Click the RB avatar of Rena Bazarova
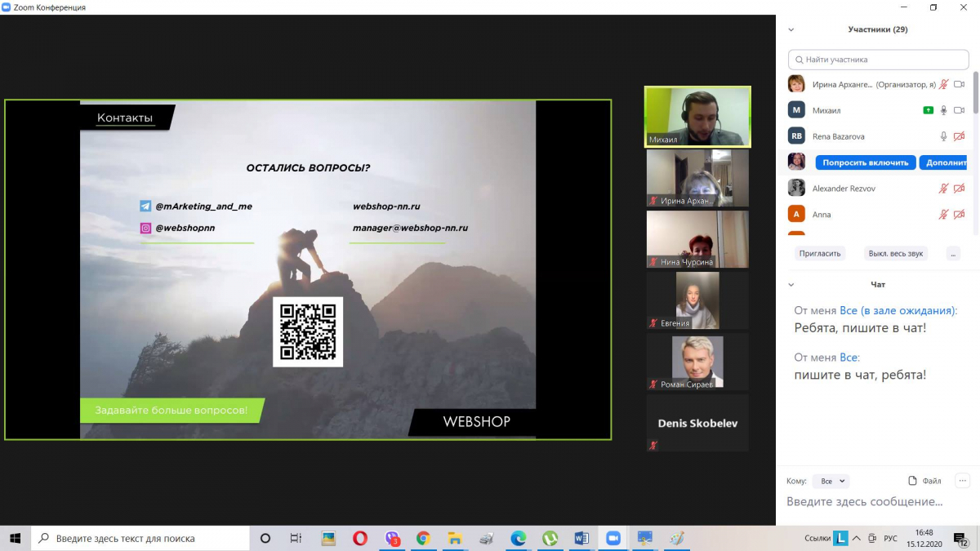This screenshot has height=551, width=980. click(x=796, y=136)
